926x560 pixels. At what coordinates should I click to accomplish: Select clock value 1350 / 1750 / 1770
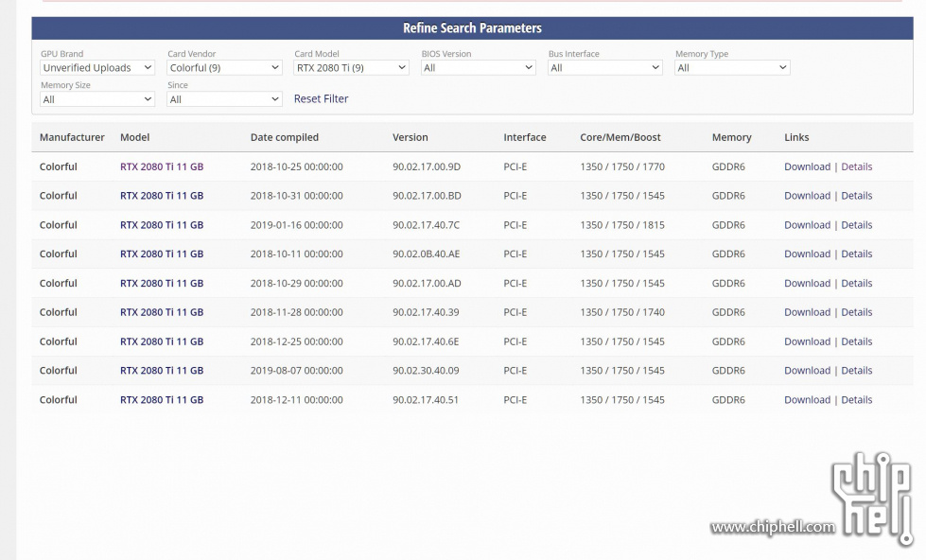tap(621, 166)
